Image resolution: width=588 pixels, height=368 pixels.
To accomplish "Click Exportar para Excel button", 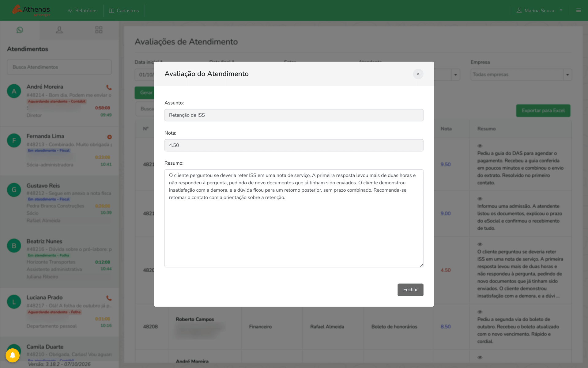I will pyautogui.click(x=543, y=110).
